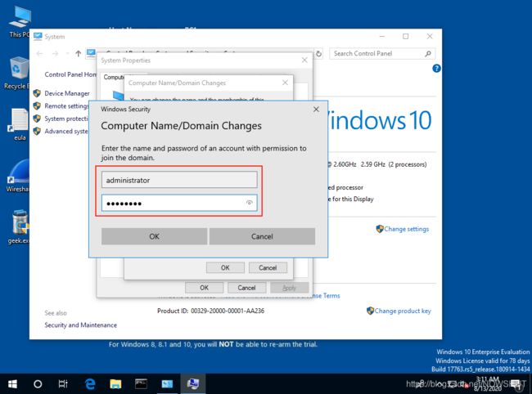Go up one level with the up arrow

tap(78, 53)
